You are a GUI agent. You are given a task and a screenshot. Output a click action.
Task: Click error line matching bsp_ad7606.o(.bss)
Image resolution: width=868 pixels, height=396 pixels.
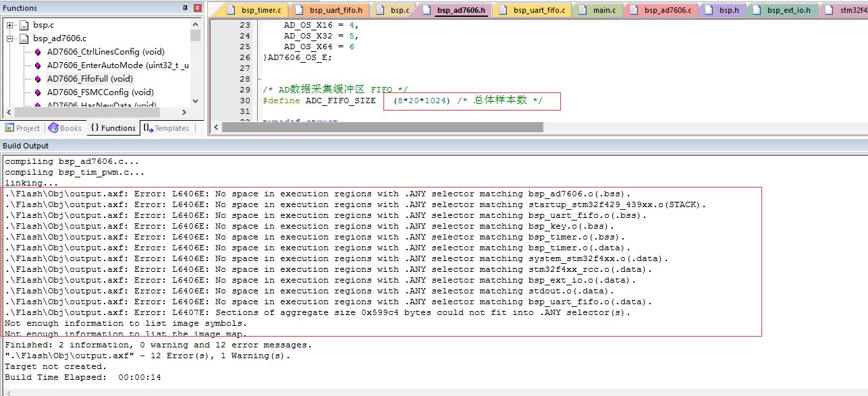pos(318,194)
